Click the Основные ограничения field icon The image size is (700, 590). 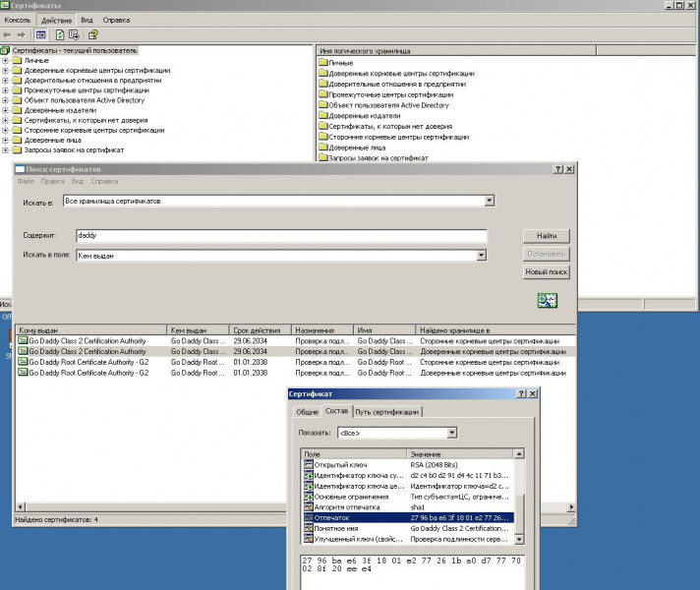coord(309,497)
